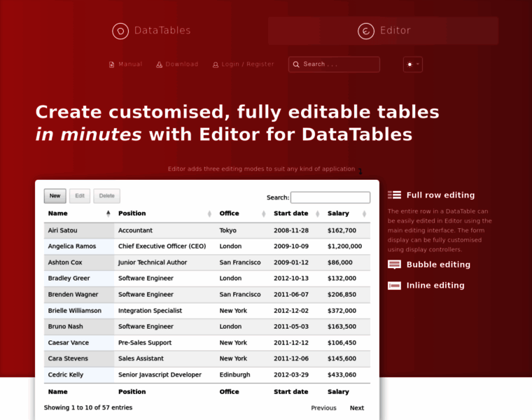
Task: Click the user icon beside Login / Register
Action: point(216,64)
